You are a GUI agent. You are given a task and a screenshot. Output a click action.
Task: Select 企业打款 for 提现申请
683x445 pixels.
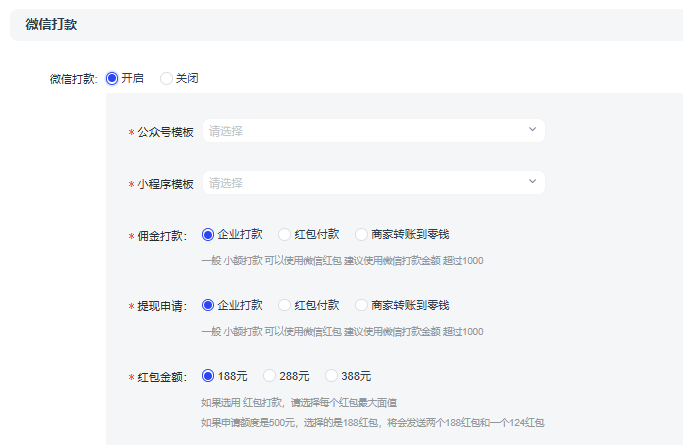point(209,305)
